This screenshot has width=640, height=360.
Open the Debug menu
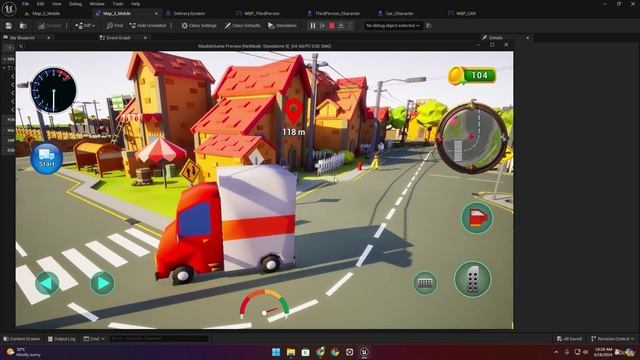76,4
